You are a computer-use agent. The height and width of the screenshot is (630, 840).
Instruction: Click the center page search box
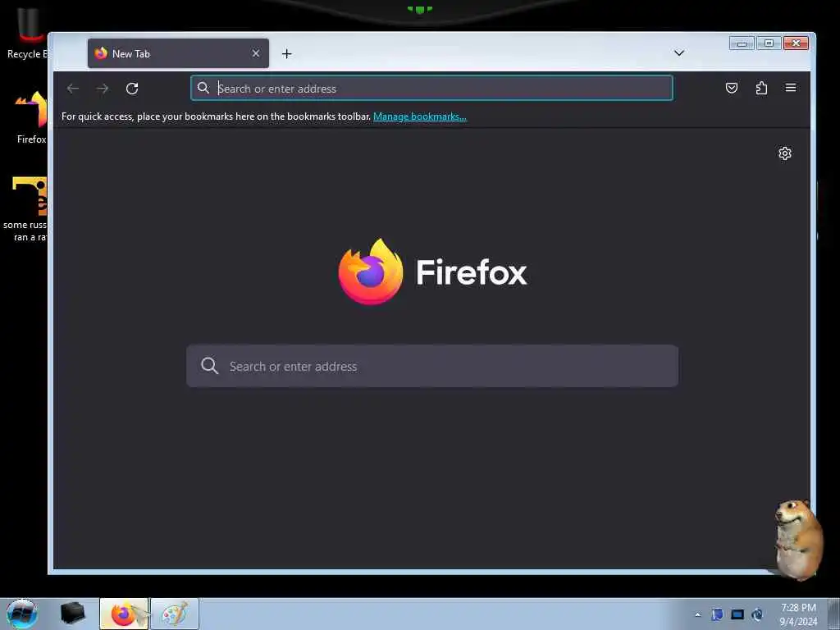(x=432, y=366)
